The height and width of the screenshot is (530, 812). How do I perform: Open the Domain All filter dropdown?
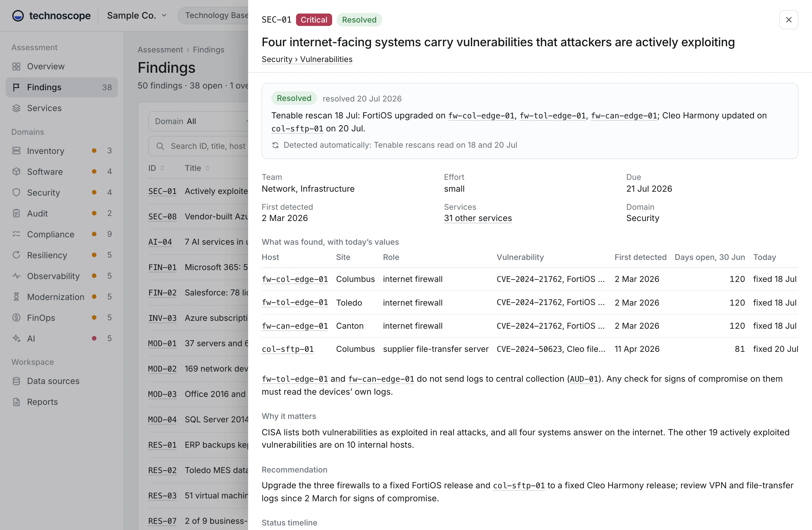click(x=198, y=121)
